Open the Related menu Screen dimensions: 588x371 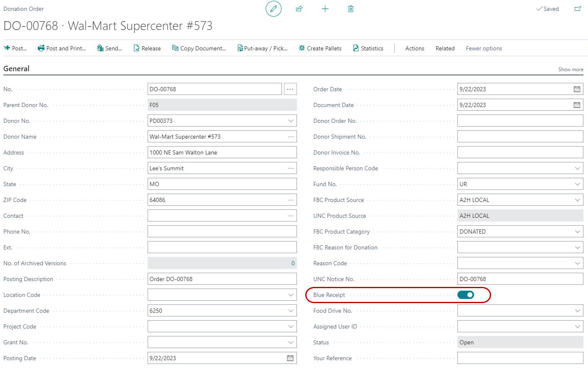click(x=445, y=48)
